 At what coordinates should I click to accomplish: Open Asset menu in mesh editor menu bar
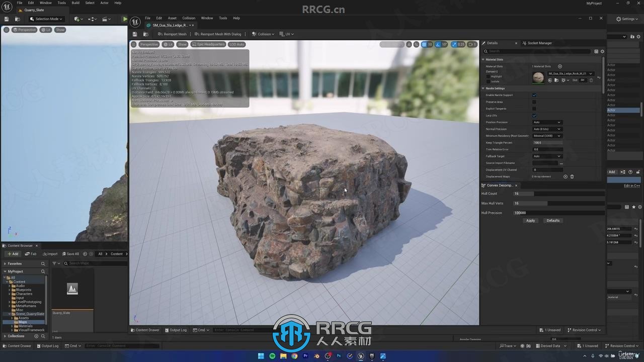point(172,18)
